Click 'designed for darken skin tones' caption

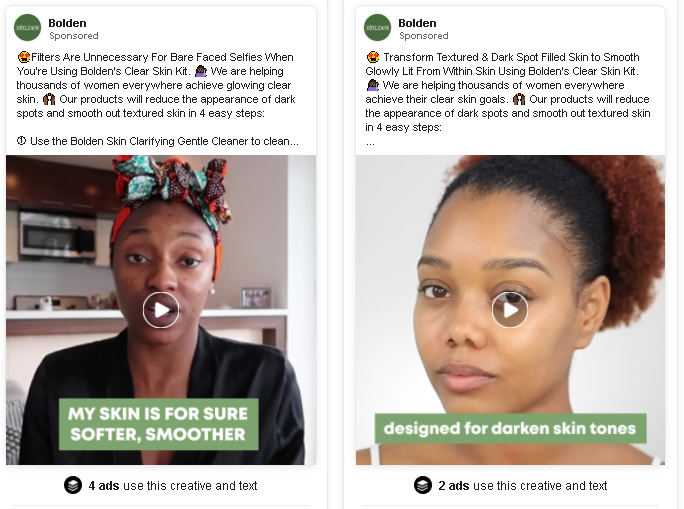(x=510, y=428)
